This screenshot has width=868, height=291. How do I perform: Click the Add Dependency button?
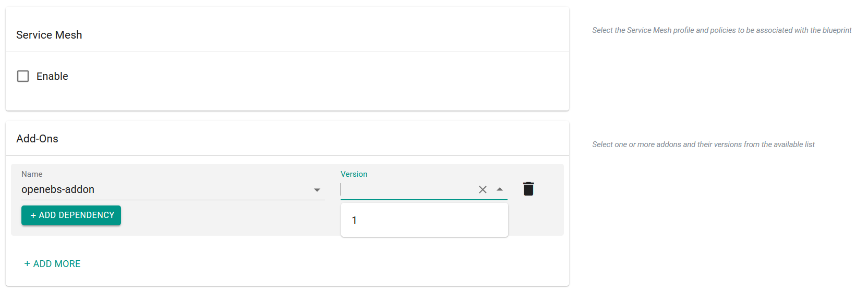tap(71, 215)
